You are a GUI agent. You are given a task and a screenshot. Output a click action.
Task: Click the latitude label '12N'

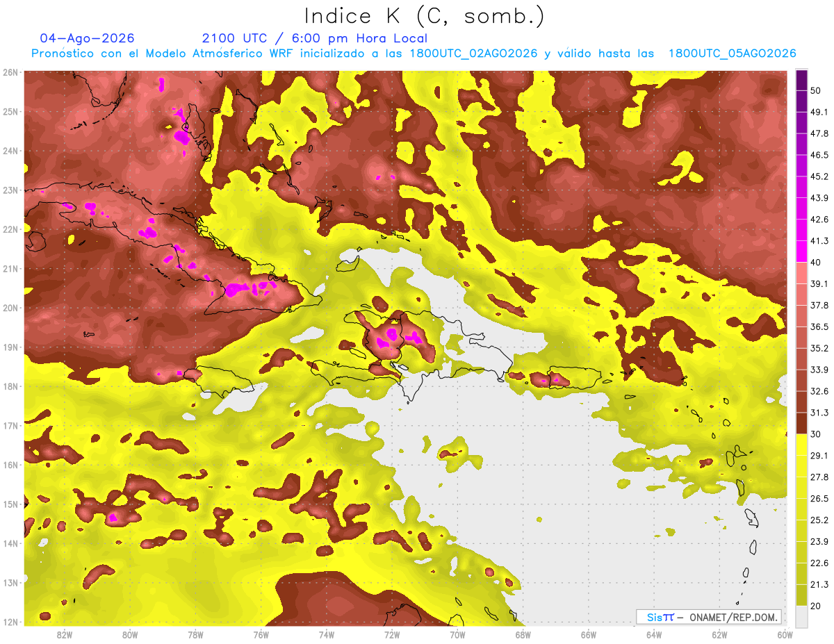(10, 622)
